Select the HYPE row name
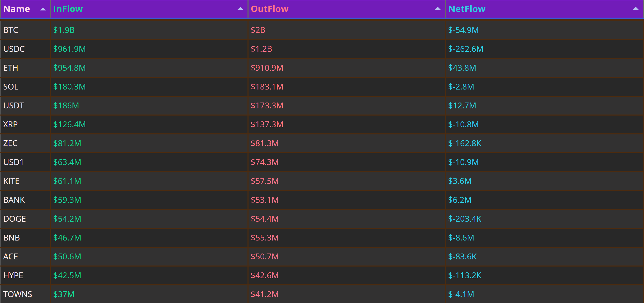Viewport: 644px width, 303px height. coord(13,275)
